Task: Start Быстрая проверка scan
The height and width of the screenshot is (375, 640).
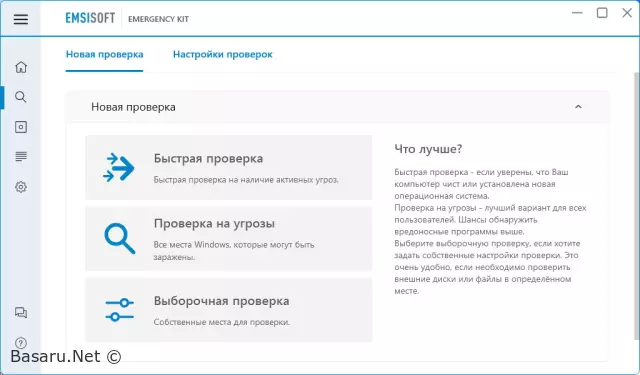Action: 229,167
